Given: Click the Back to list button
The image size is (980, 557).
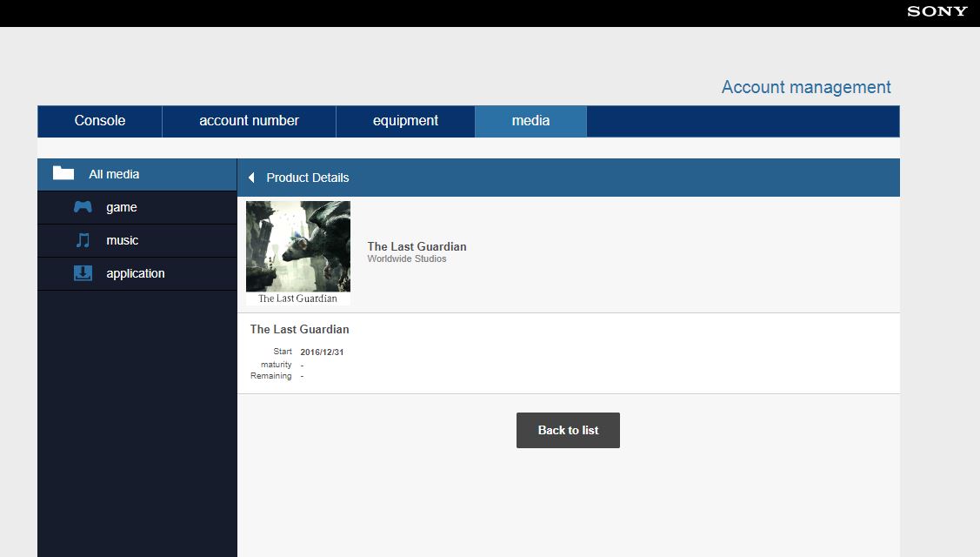Looking at the screenshot, I should tap(568, 430).
